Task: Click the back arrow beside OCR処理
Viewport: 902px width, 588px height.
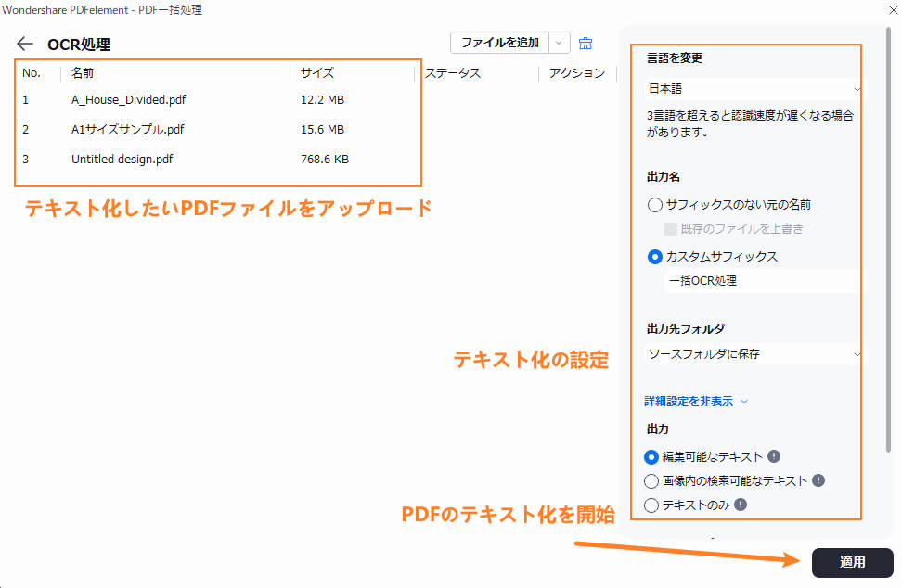Action: (25, 43)
